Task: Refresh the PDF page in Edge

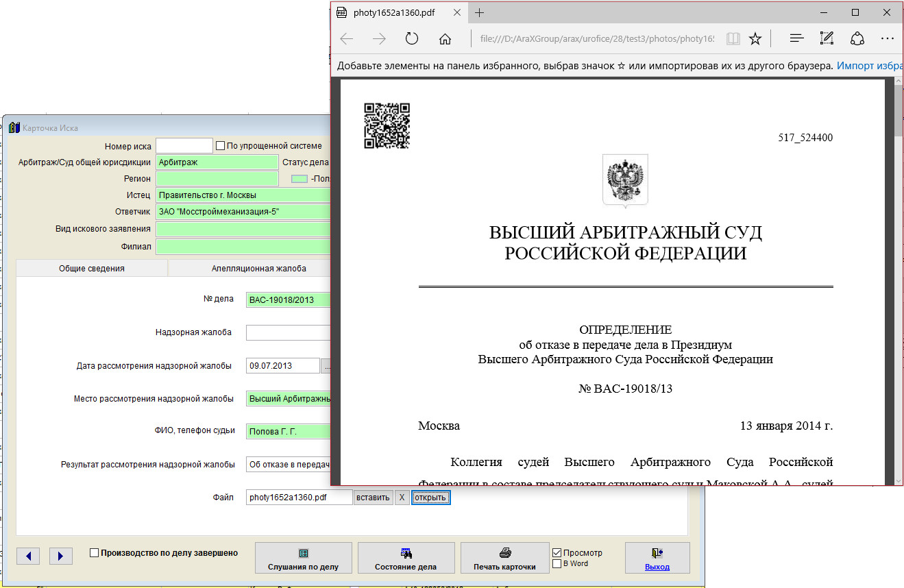Action: point(412,39)
